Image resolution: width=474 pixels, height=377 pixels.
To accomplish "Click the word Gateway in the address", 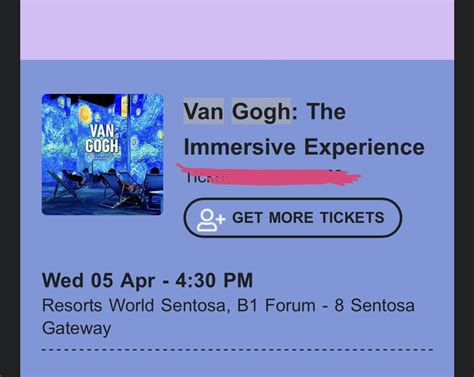I will tap(76, 328).
